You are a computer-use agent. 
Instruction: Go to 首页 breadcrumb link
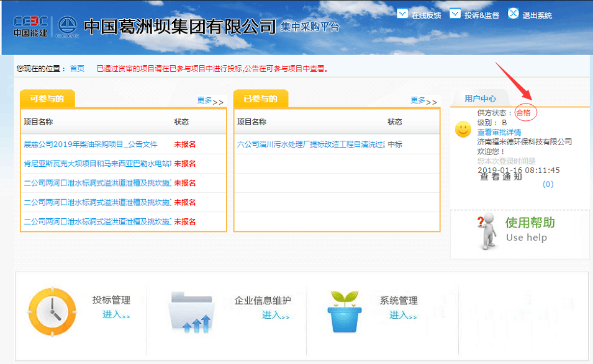[77, 69]
